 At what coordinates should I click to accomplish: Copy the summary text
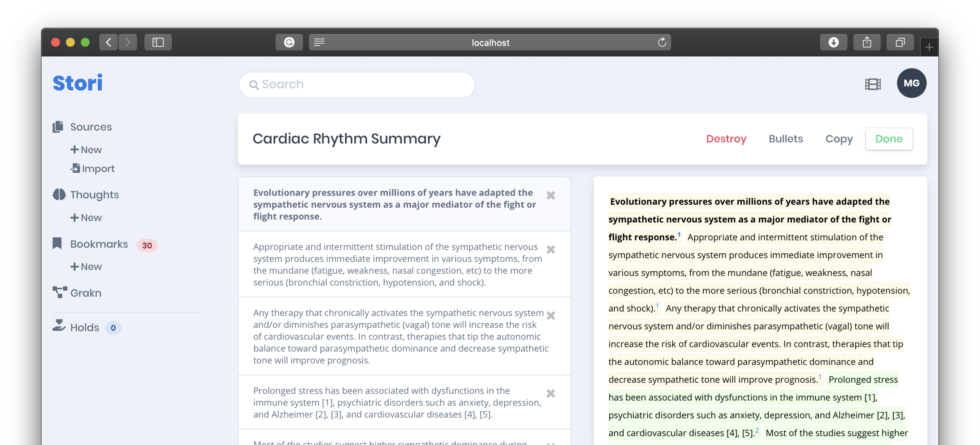point(839,139)
